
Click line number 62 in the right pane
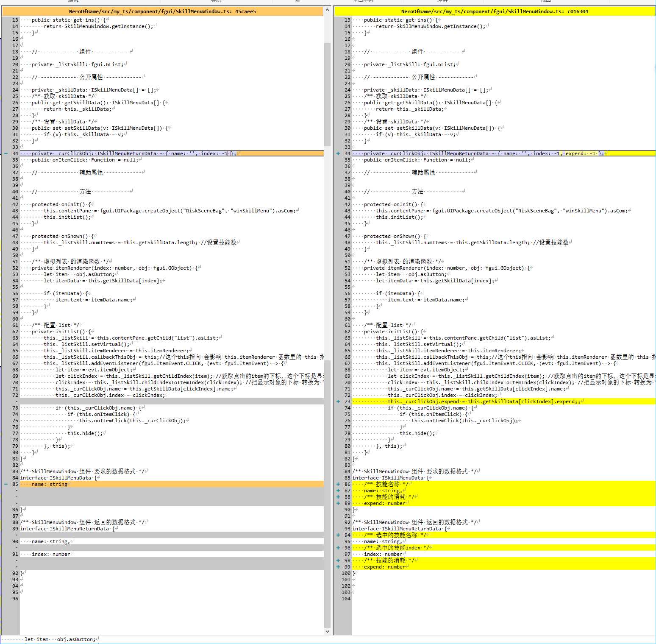347,332
